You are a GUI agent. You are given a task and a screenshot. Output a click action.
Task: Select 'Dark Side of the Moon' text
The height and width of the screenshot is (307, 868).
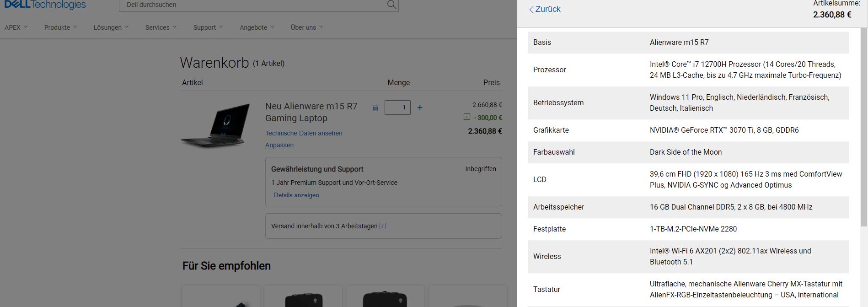point(686,152)
